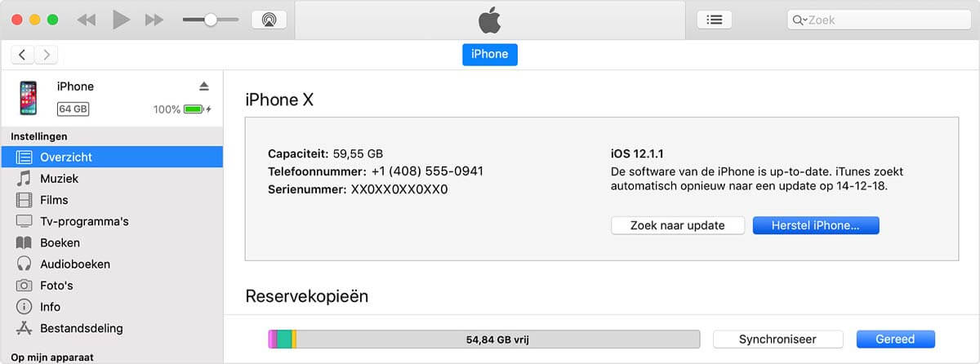Click the Telefoonnummer +1 (408) 555-0941 text
This screenshot has height=364, width=980.
coord(376,171)
